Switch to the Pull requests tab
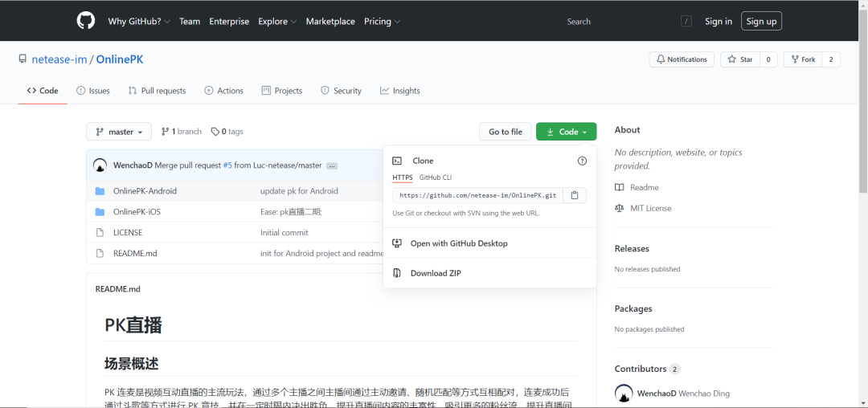Viewport: 868px width, 408px height. pyautogui.click(x=158, y=91)
